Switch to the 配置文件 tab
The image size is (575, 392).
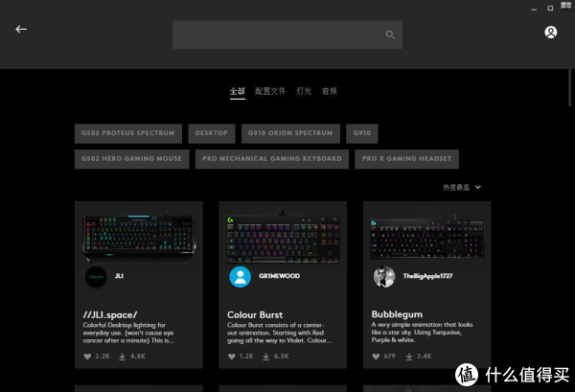(x=270, y=91)
